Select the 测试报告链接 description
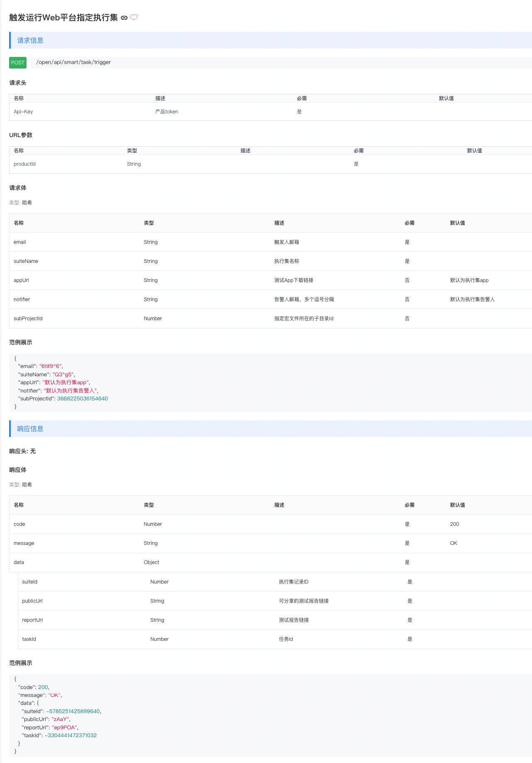 294,620
